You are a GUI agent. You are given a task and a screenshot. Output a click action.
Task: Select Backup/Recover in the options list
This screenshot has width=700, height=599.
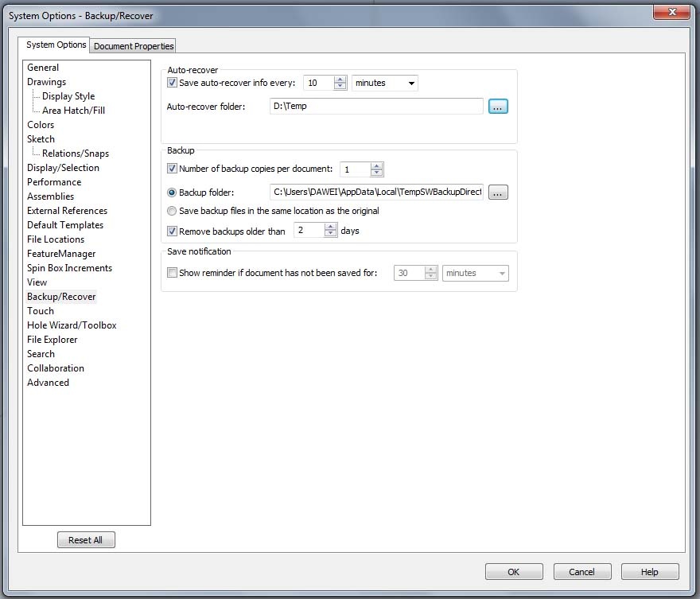61,297
